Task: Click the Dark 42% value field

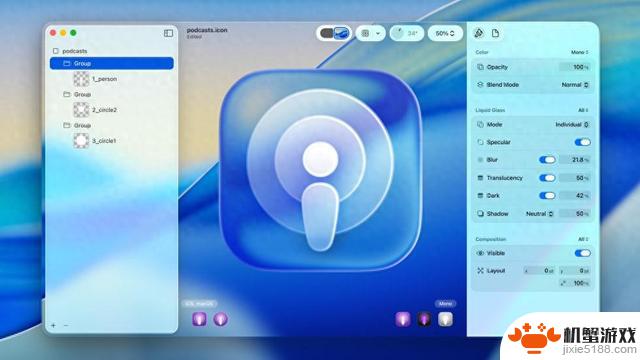Action: (x=575, y=196)
